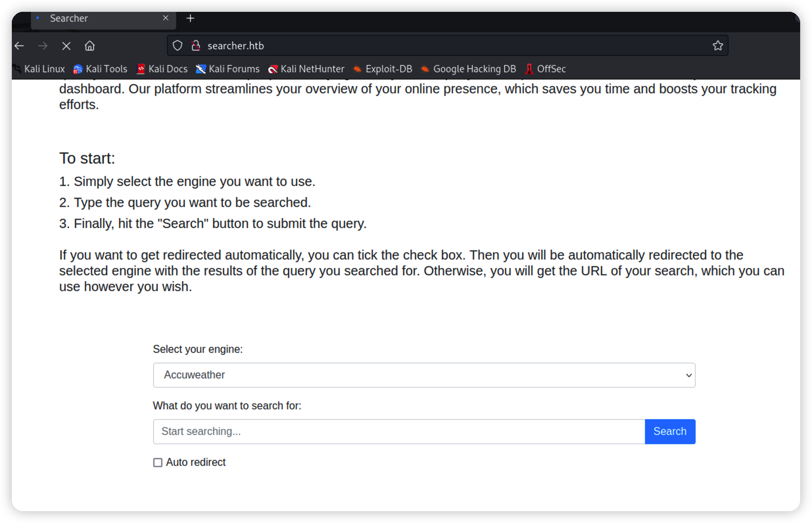Click the forward navigation arrow

click(43, 46)
